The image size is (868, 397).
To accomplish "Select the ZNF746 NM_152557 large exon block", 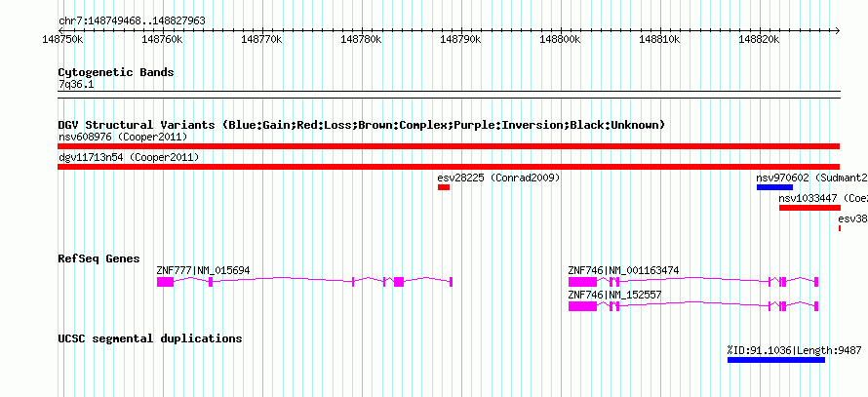I will point(583,306).
